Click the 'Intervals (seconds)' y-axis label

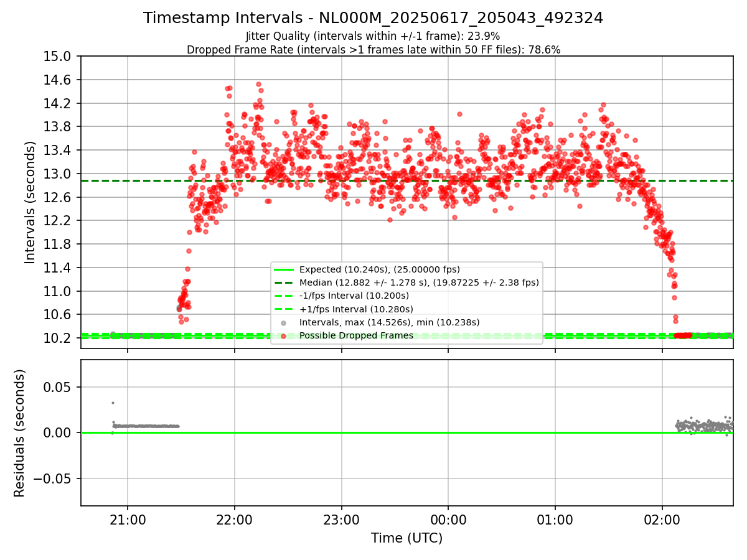(31, 202)
